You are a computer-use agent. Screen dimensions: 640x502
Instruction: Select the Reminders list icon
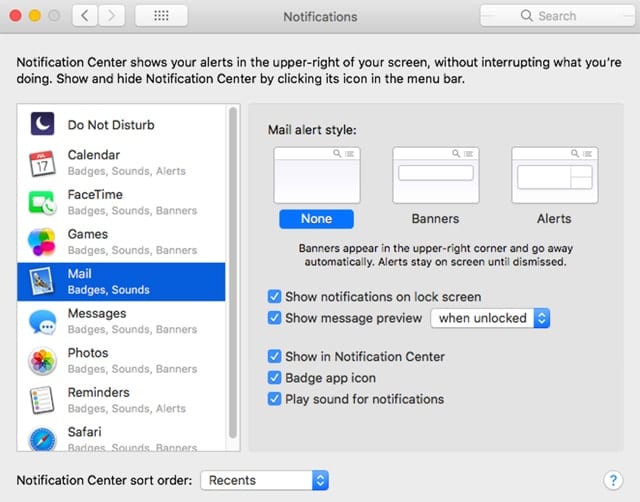click(42, 400)
